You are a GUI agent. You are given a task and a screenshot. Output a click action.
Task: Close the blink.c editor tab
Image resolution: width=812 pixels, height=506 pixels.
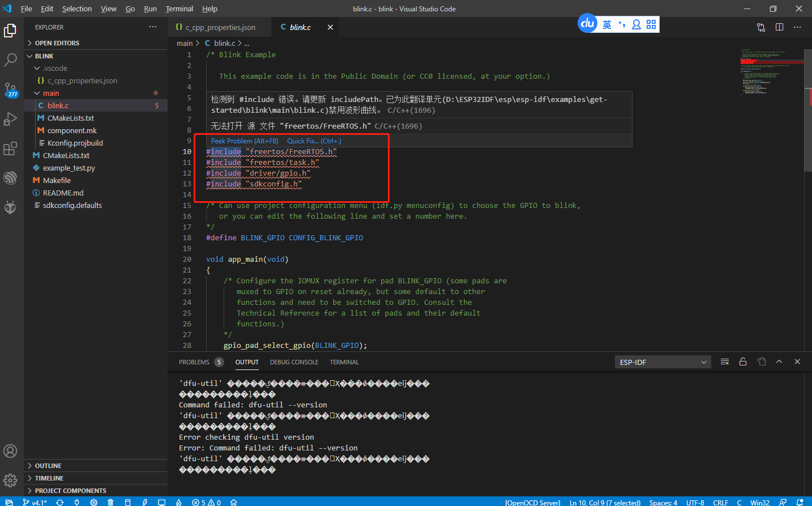click(330, 27)
